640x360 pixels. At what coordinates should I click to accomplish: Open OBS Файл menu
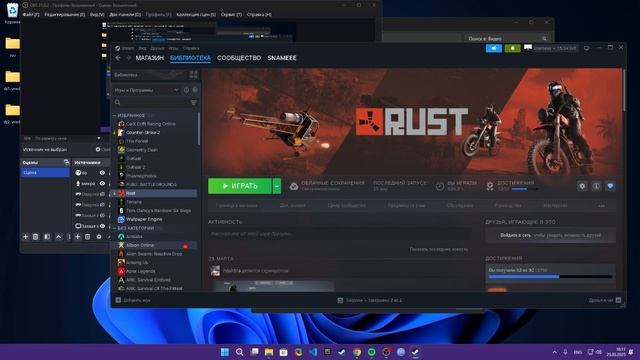tap(31, 14)
